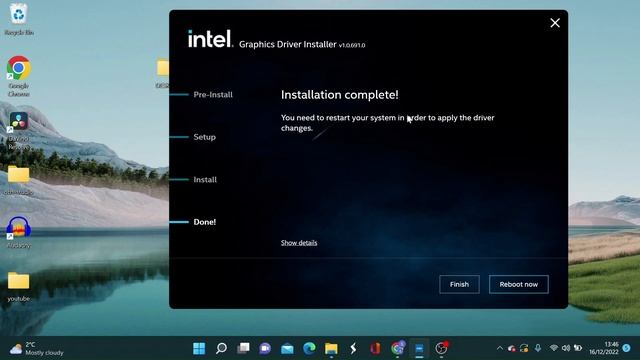Open OBS Studio from taskbar
Screen dimensions: 640x360
tap(441, 349)
